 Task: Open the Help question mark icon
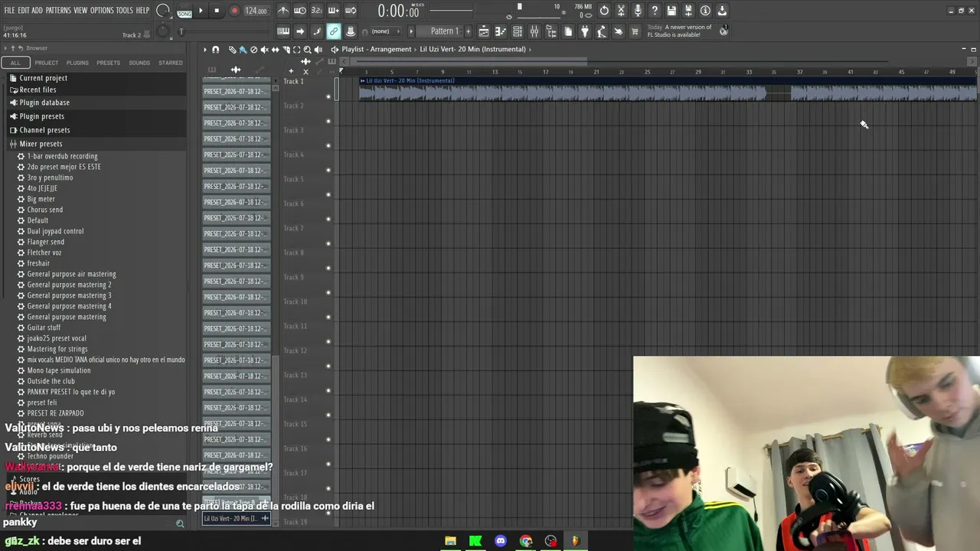click(x=655, y=11)
